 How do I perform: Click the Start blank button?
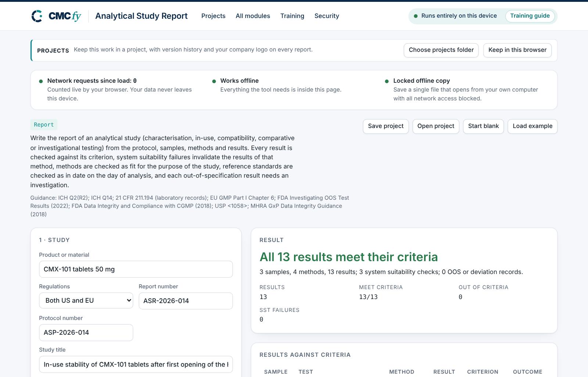point(483,126)
